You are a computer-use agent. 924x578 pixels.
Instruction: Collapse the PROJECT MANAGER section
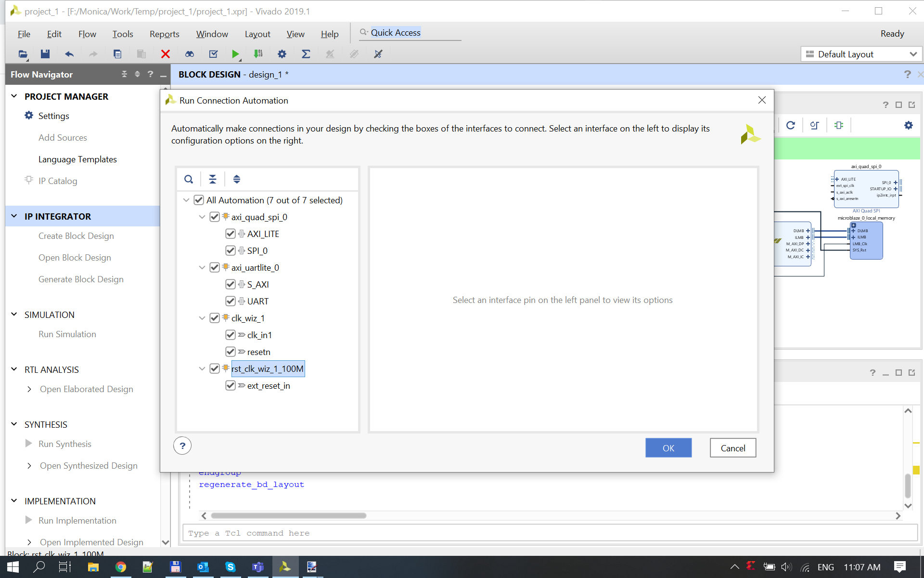[14, 96]
